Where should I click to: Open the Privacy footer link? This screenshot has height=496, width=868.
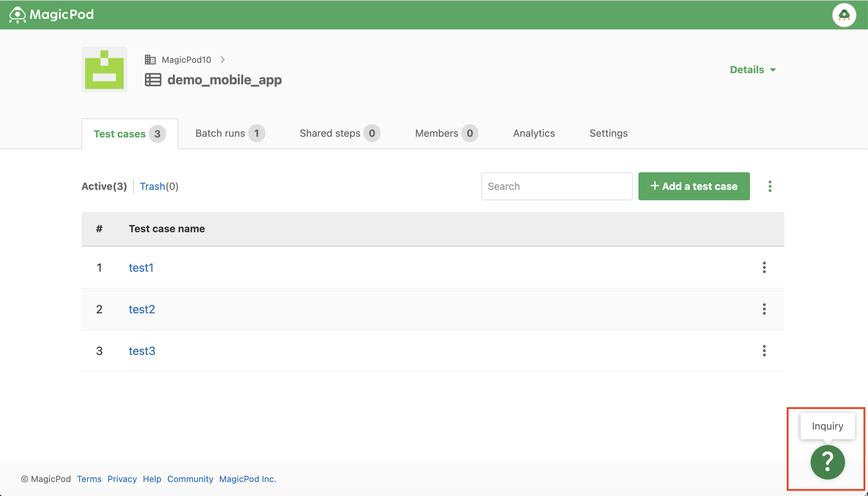(122, 479)
